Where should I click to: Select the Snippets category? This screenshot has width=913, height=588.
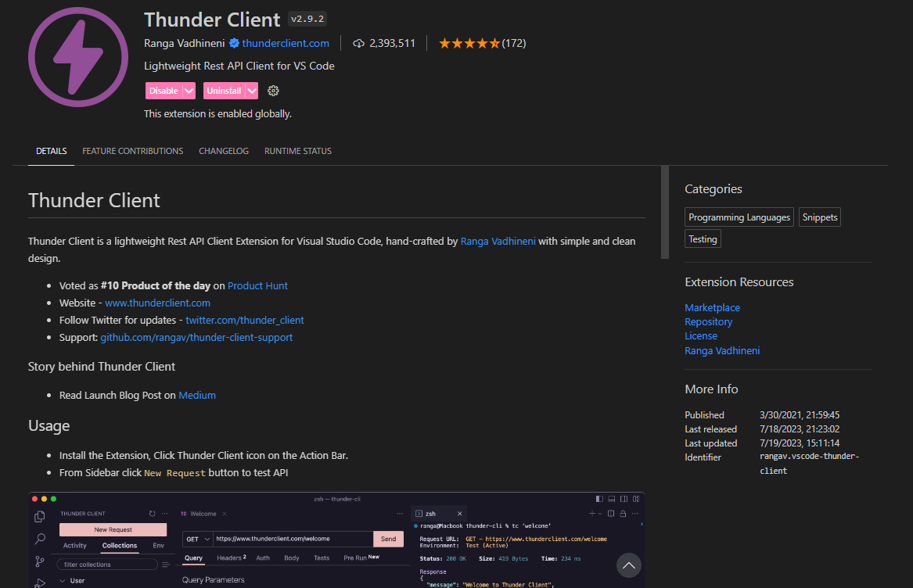coord(820,217)
